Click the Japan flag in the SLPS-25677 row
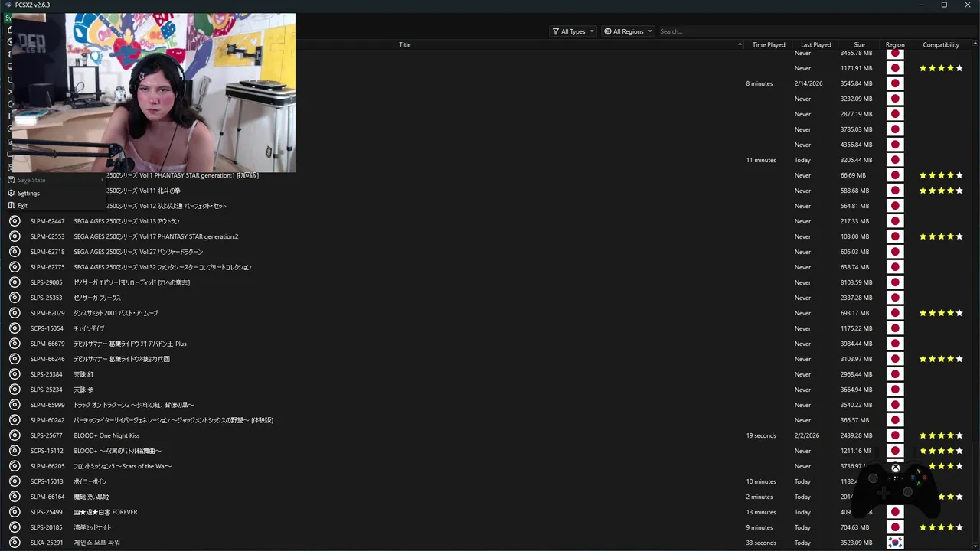The width and height of the screenshot is (980, 551). [895, 435]
